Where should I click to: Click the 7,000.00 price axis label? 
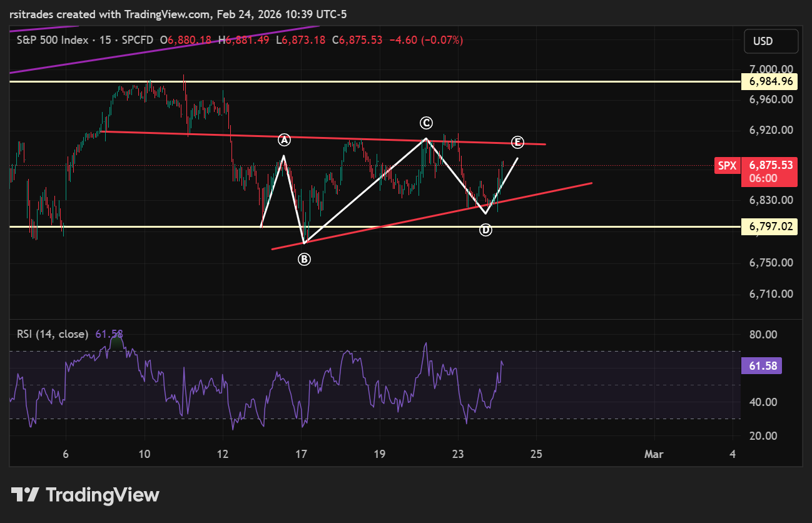coord(771,69)
